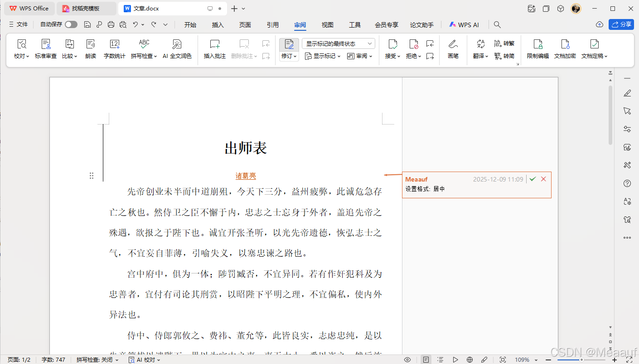Image resolution: width=639 pixels, height=364 pixels.
Task: Open the 插入 ribbon tab
Action: [x=218, y=25]
